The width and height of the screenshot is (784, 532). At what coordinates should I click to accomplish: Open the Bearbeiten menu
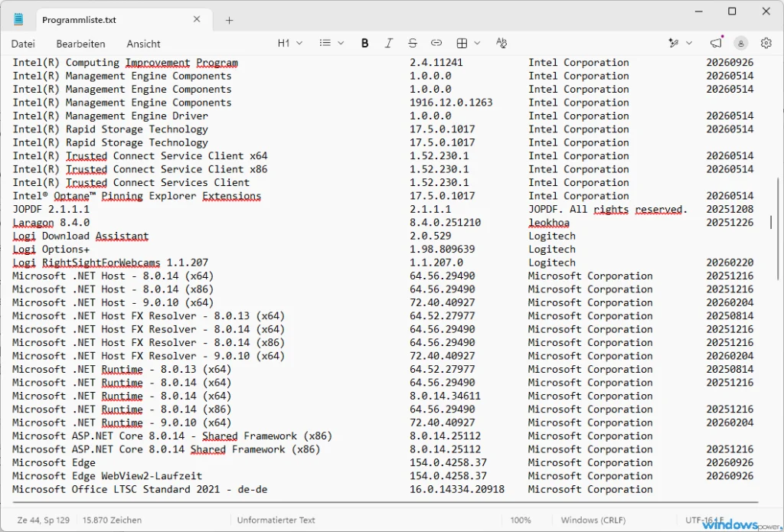click(80, 44)
